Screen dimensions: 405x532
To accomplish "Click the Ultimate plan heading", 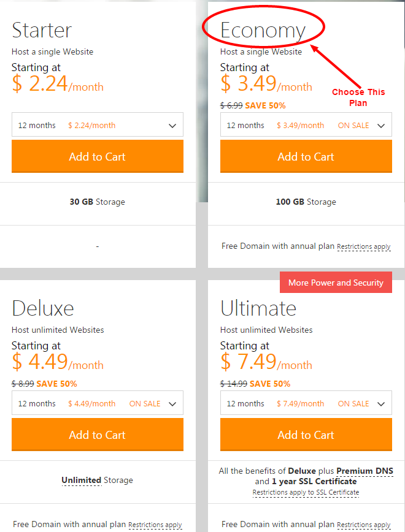I will [258, 308].
